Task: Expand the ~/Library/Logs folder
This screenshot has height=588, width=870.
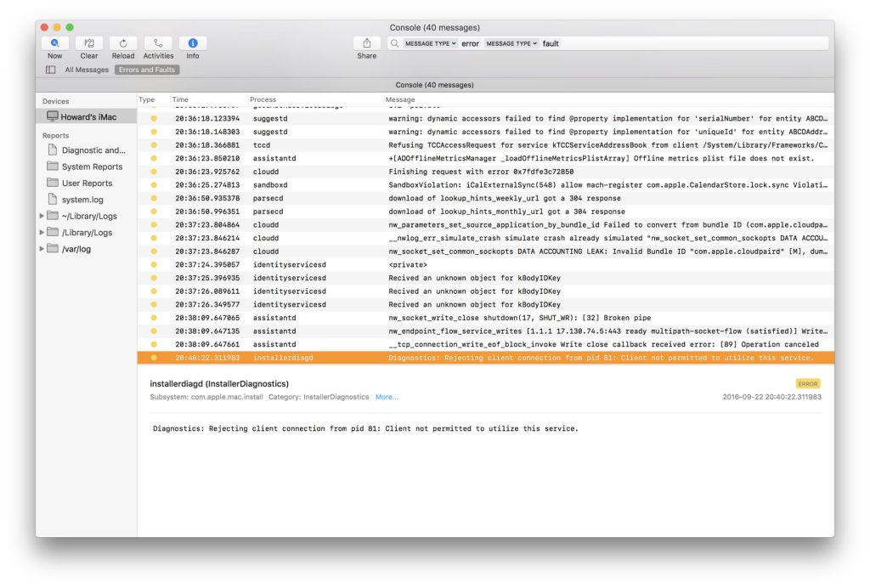Action: pos(42,216)
